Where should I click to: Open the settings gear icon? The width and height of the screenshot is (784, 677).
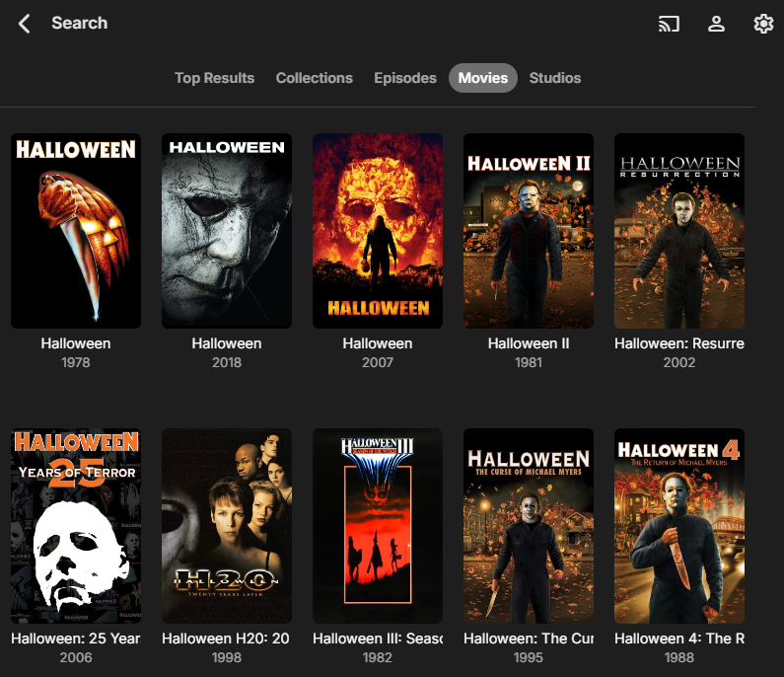pyautogui.click(x=763, y=24)
